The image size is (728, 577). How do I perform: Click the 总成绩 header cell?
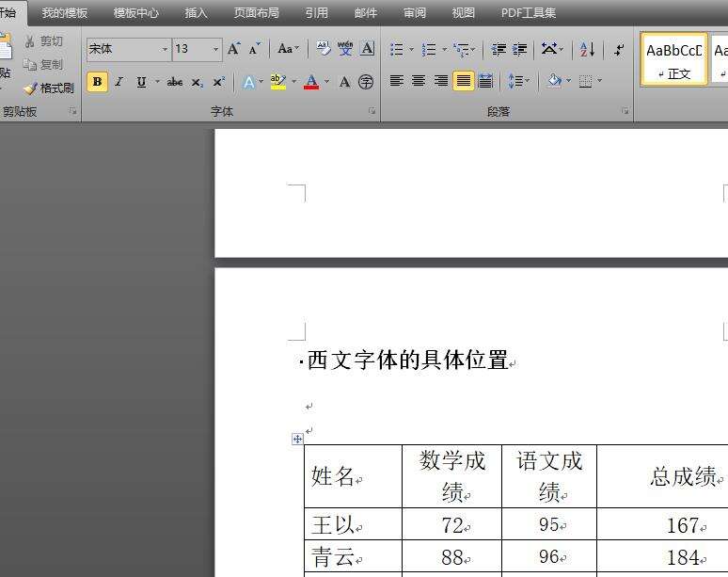point(662,476)
